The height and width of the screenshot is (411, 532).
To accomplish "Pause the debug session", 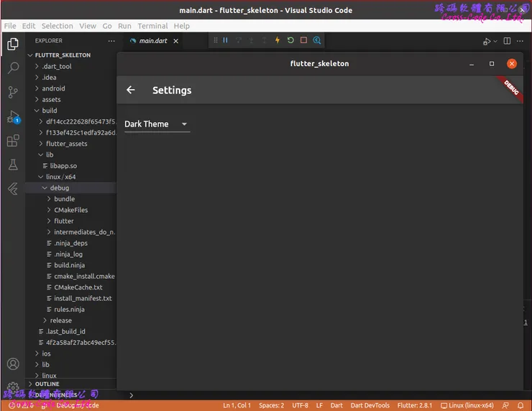I will pyautogui.click(x=225, y=40).
